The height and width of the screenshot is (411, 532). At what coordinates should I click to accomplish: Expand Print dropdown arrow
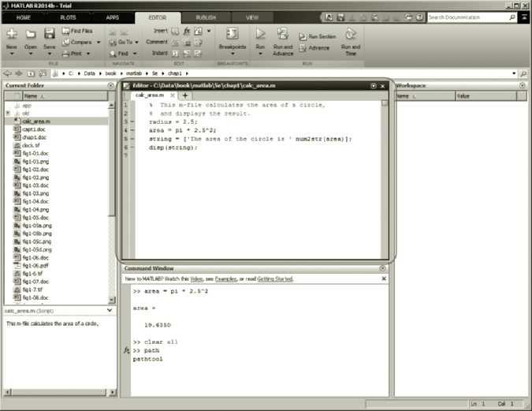click(88, 54)
